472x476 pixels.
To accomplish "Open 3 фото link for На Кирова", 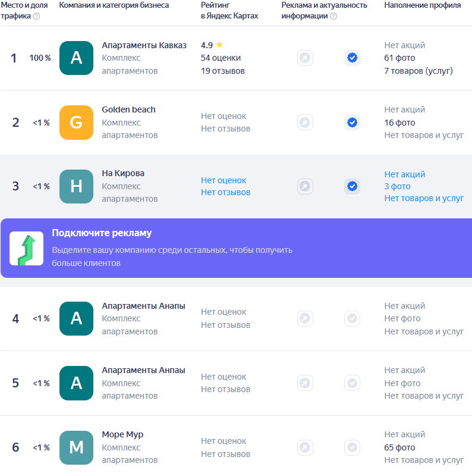I will 397,186.
